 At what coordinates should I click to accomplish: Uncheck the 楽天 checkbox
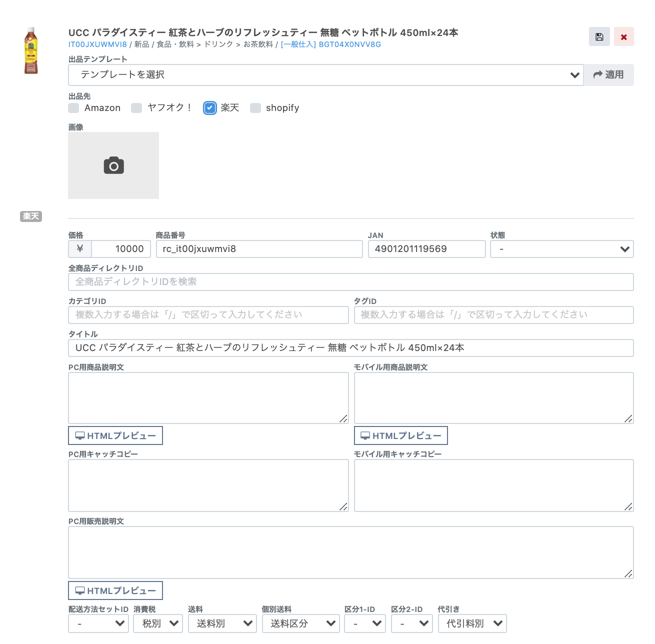pyautogui.click(x=210, y=108)
